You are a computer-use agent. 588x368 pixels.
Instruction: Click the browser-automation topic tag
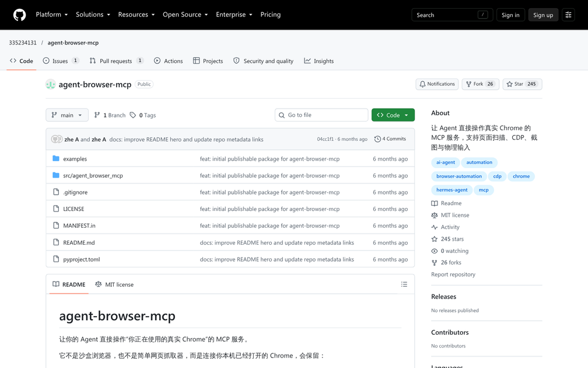459,176
